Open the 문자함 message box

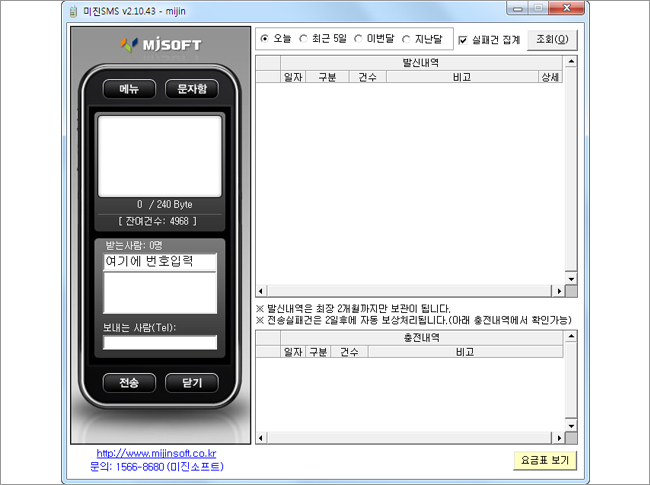click(192, 89)
